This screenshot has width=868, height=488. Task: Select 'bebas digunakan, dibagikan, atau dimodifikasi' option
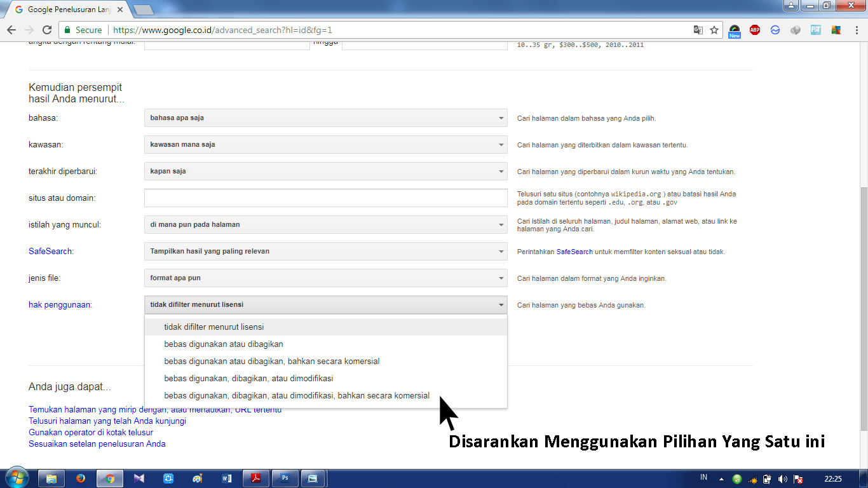point(326,378)
